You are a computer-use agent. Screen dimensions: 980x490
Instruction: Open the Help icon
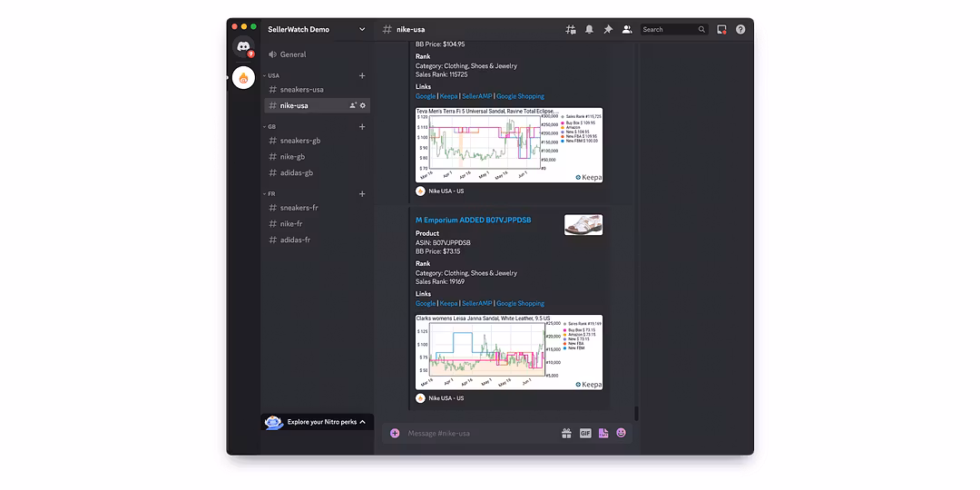740,30
